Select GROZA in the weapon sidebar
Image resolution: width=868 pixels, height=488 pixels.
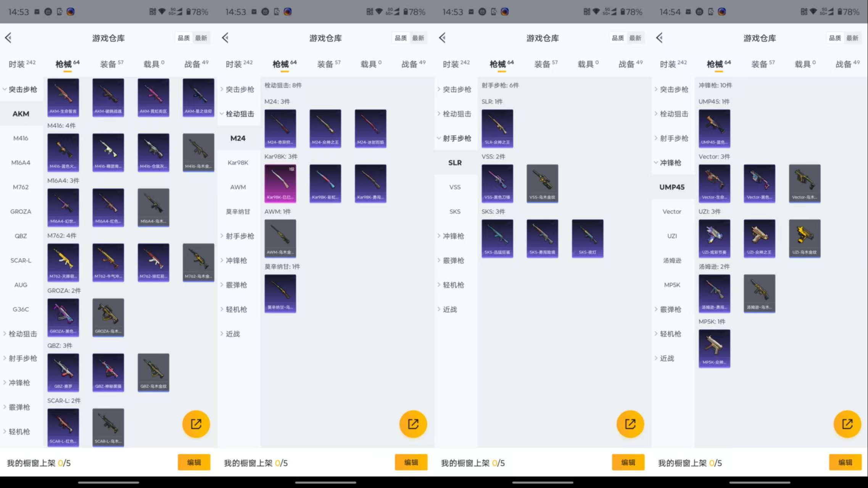pos(21,211)
